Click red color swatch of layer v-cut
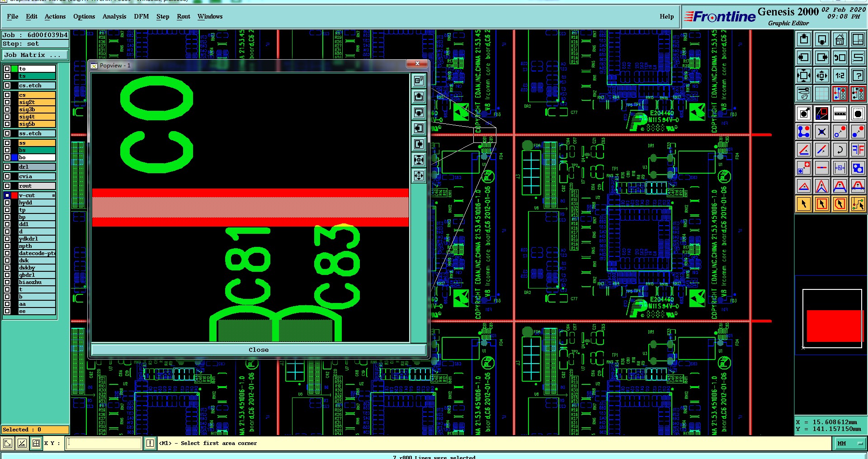868x459 pixels. 14,195
